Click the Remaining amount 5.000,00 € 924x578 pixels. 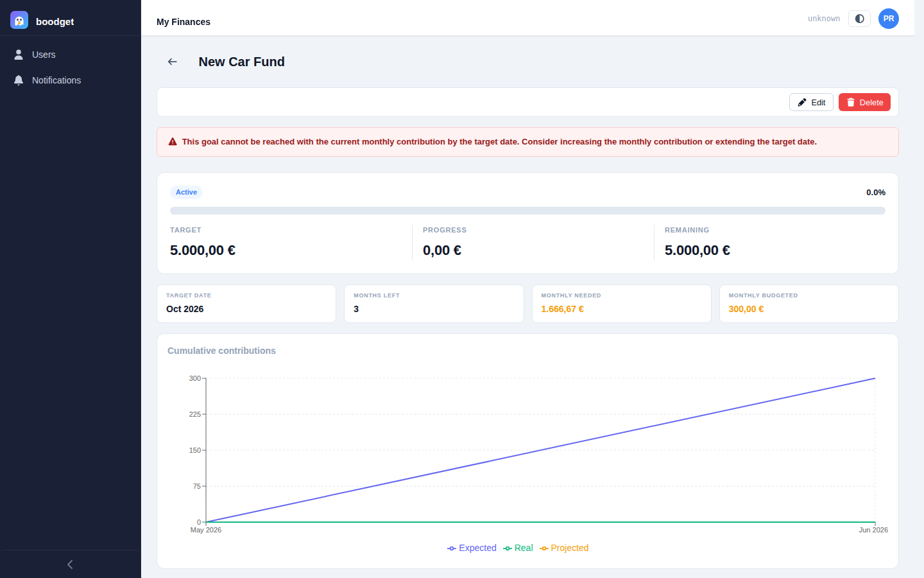coord(697,250)
